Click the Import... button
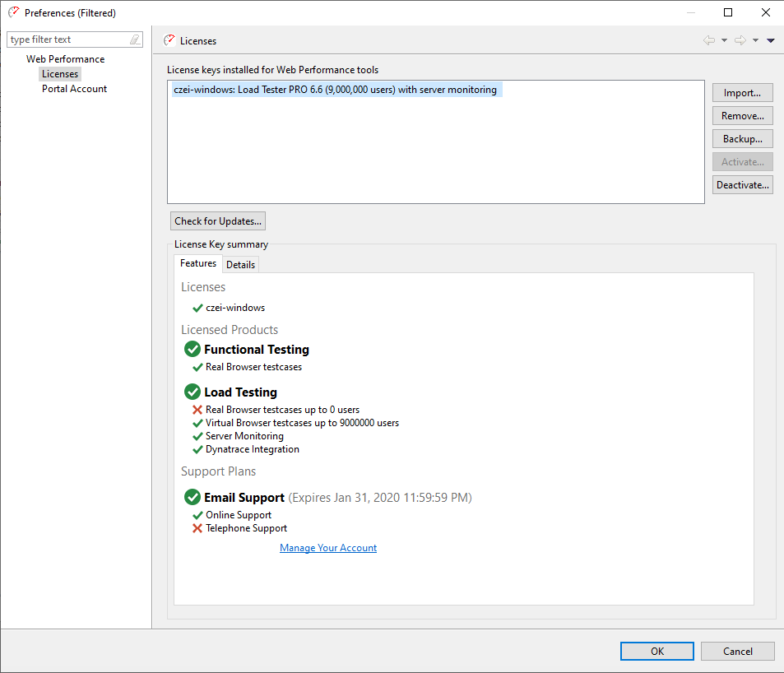 point(743,93)
